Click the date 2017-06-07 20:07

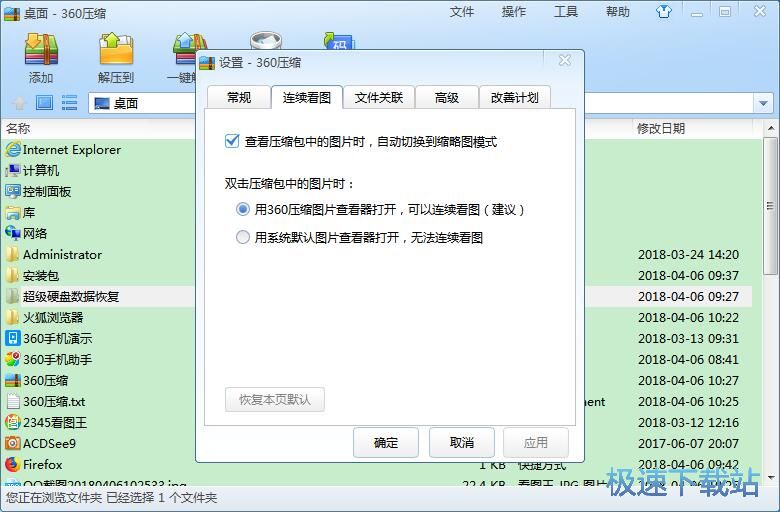click(x=688, y=443)
